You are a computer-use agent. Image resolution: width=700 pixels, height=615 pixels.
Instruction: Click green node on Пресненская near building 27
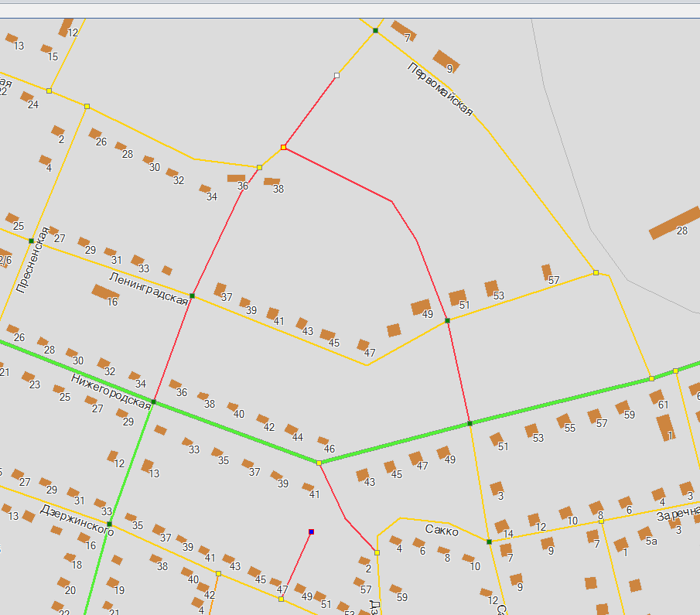click(31, 241)
